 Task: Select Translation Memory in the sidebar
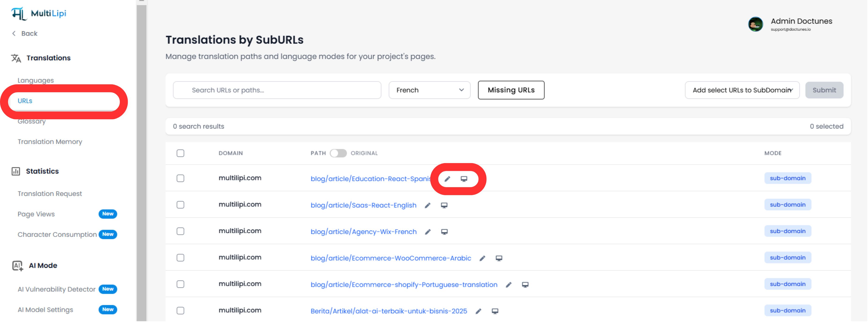pyautogui.click(x=50, y=141)
